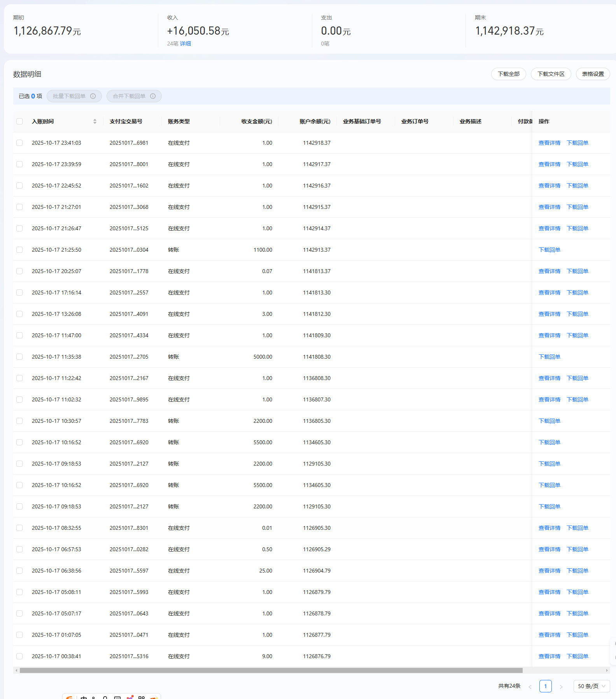Screen dimensions: 616x699
Task: Select checkbox for 1100.00 转账 row
Action: pos(19,250)
